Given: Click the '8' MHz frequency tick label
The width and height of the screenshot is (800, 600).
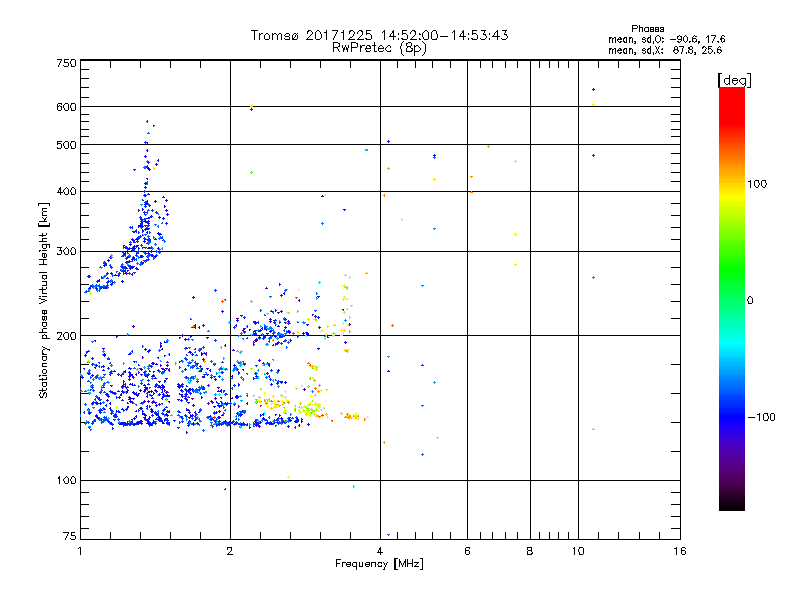Looking at the screenshot, I should click(530, 551).
